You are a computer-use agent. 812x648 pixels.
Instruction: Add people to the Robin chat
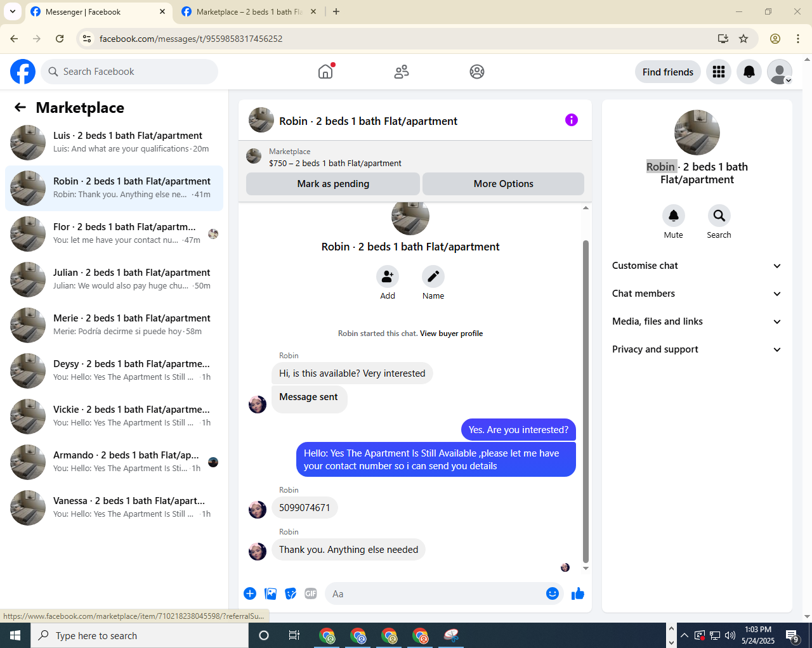click(x=388, y=276)
